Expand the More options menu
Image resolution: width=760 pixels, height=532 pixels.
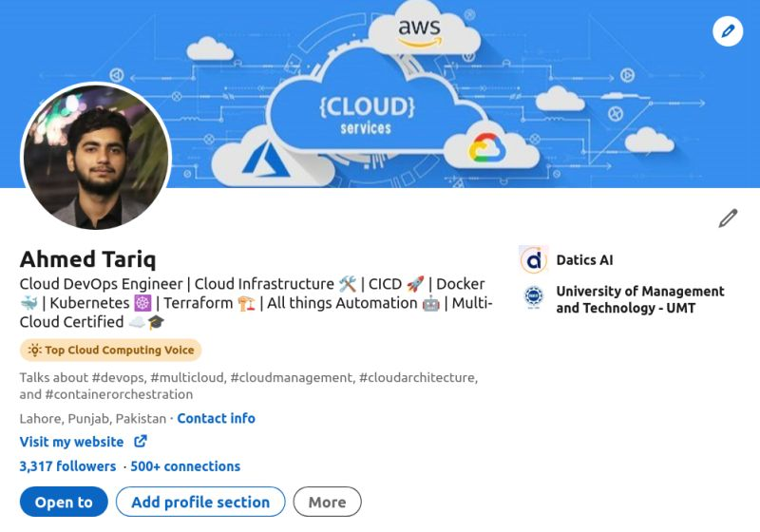pos(327,502)
